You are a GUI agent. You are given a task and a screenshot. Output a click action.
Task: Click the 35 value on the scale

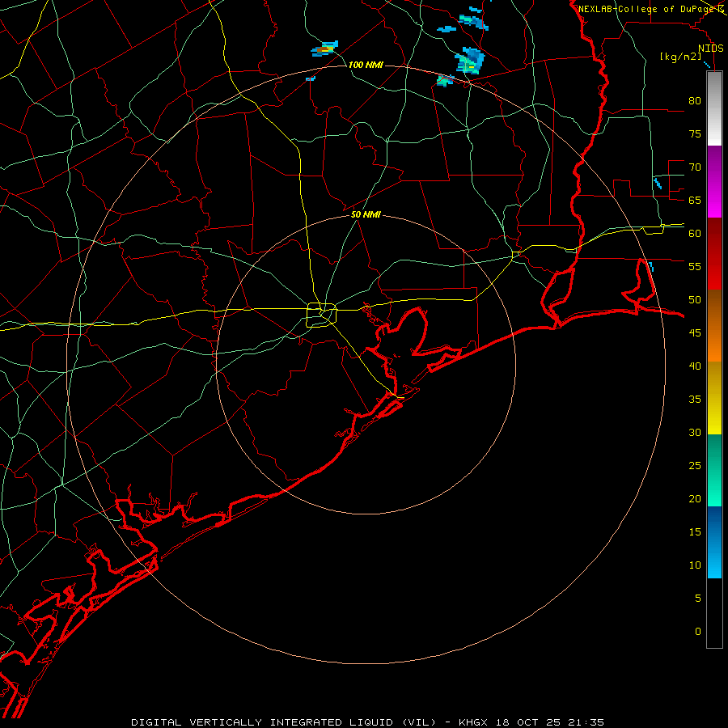pos(695,400)
